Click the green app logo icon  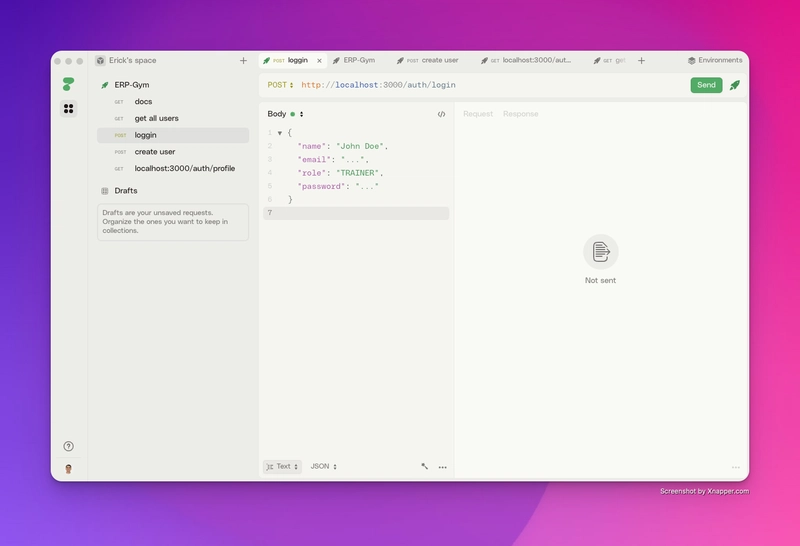click(68, 84)
